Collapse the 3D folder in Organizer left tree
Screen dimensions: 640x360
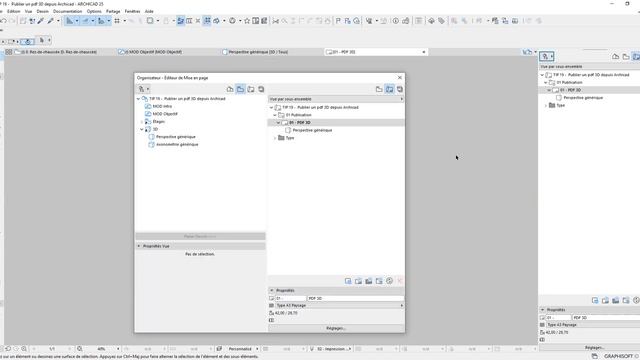(142, 129)
